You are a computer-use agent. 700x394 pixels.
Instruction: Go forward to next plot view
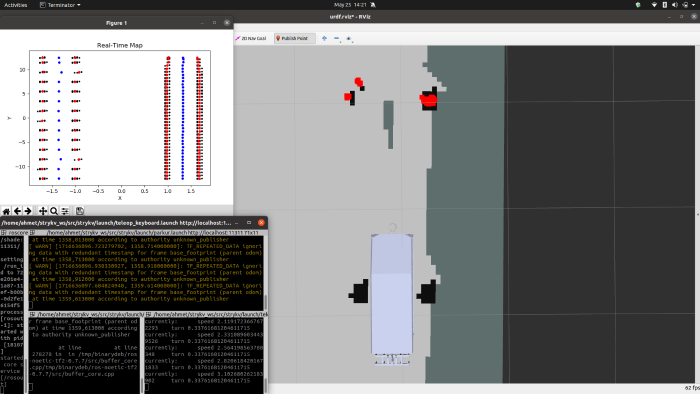point(28,211)
